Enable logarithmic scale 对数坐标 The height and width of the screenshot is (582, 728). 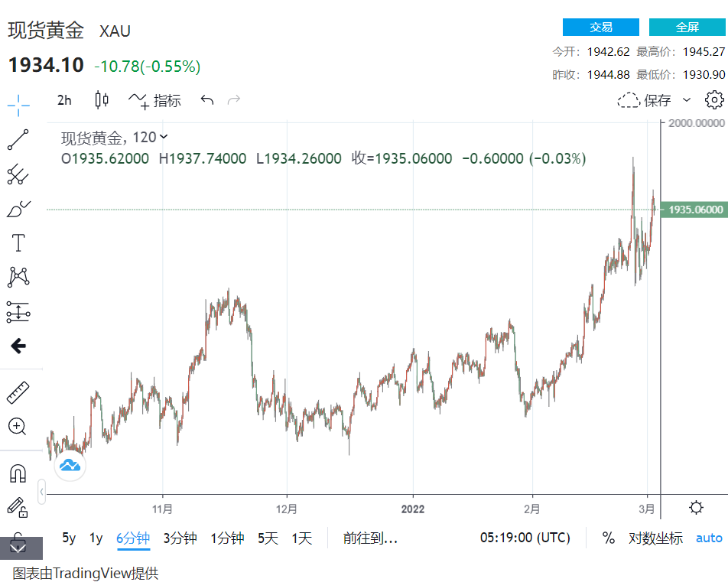pos(655,538)
